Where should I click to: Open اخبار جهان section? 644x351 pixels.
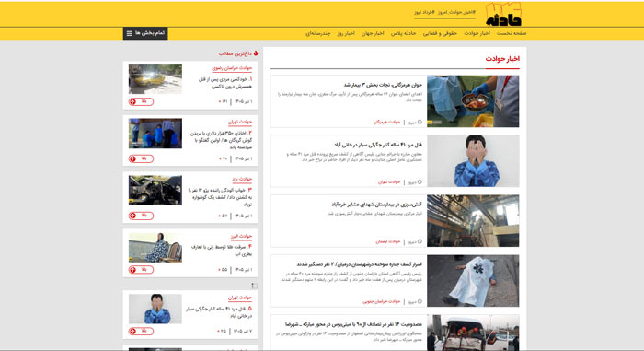coord(373,33)
